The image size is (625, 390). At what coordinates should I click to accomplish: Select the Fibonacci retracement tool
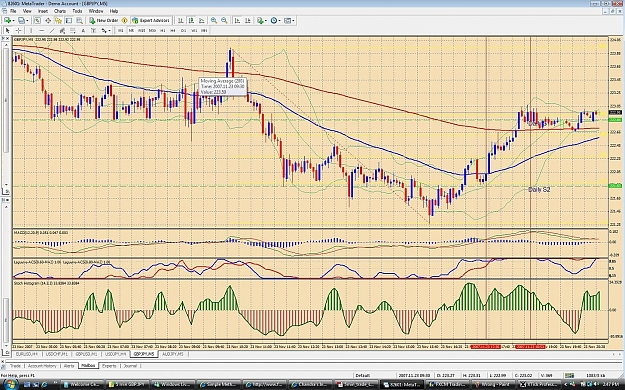coord(73,30)
